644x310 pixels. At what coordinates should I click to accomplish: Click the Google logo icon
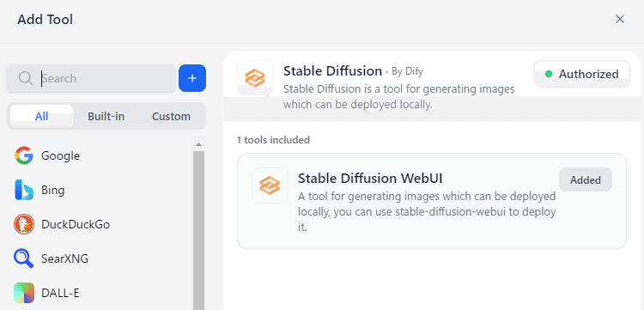pos(24,155)
